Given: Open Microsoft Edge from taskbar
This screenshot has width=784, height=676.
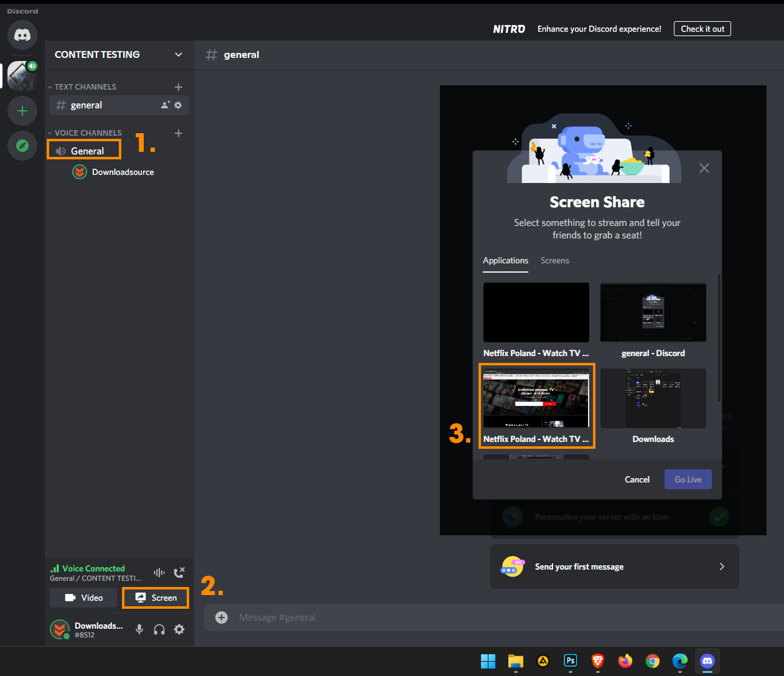Looking at the screenshot, I should (680, 661).
